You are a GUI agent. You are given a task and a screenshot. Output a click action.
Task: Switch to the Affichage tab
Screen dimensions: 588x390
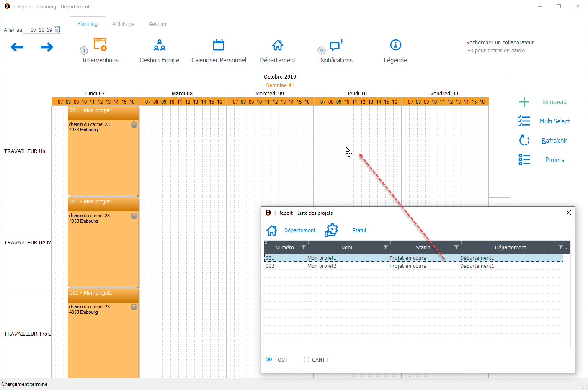(x=123, y=24)
